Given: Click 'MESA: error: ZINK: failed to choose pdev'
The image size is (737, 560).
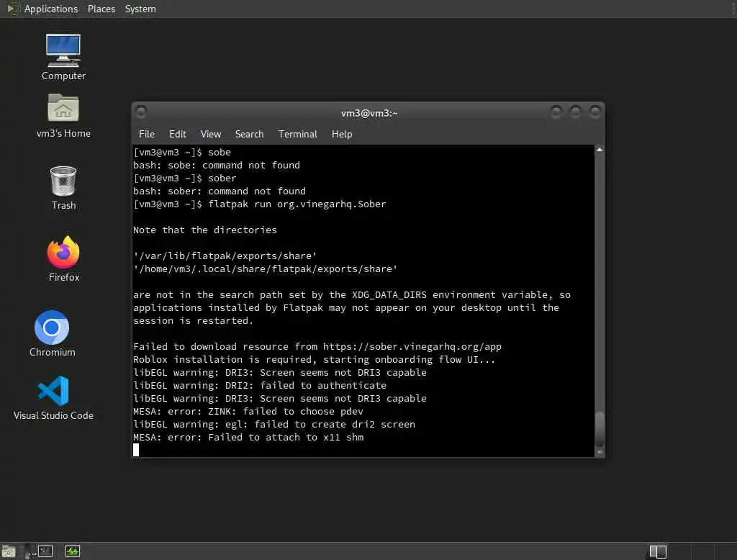Looking at the screenshot, I should tap(248, 412).
